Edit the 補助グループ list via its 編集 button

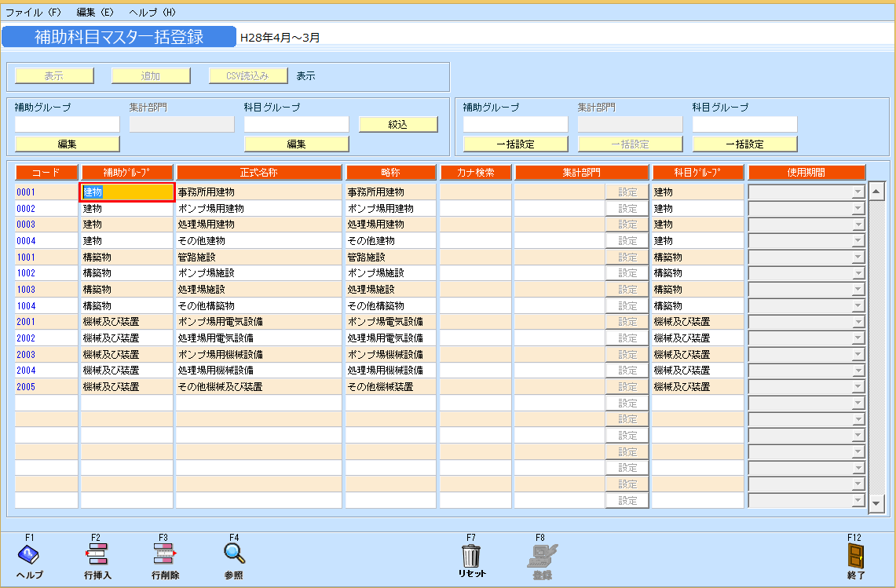click(66, 143)
